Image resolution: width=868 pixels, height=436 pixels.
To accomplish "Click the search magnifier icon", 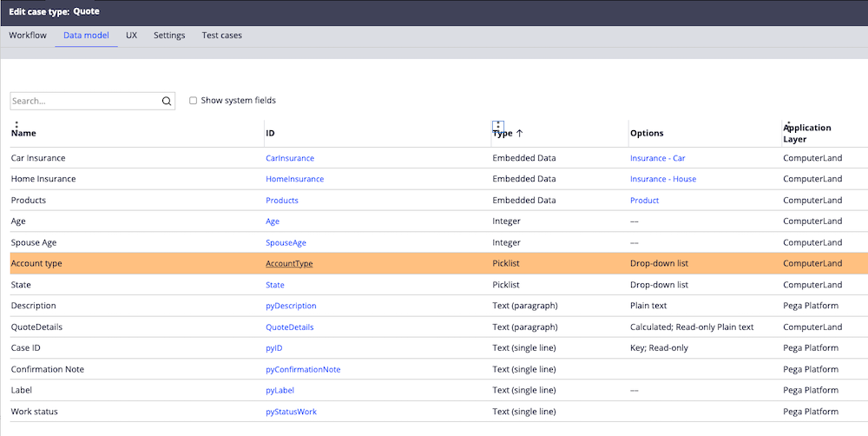I will point(167,101).
